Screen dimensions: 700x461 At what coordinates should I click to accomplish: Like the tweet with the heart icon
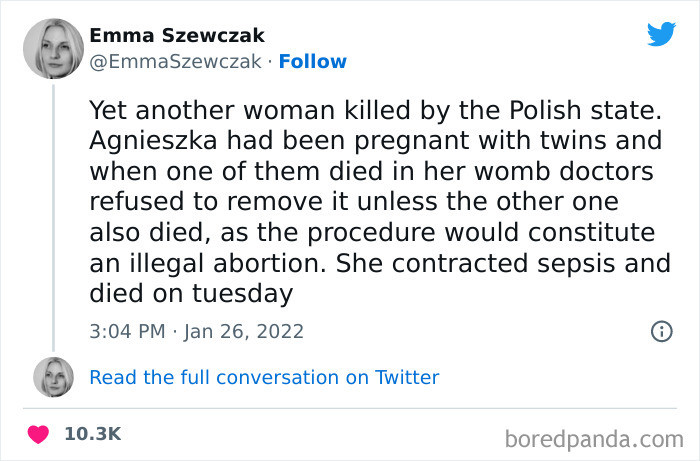coord(39,434)
